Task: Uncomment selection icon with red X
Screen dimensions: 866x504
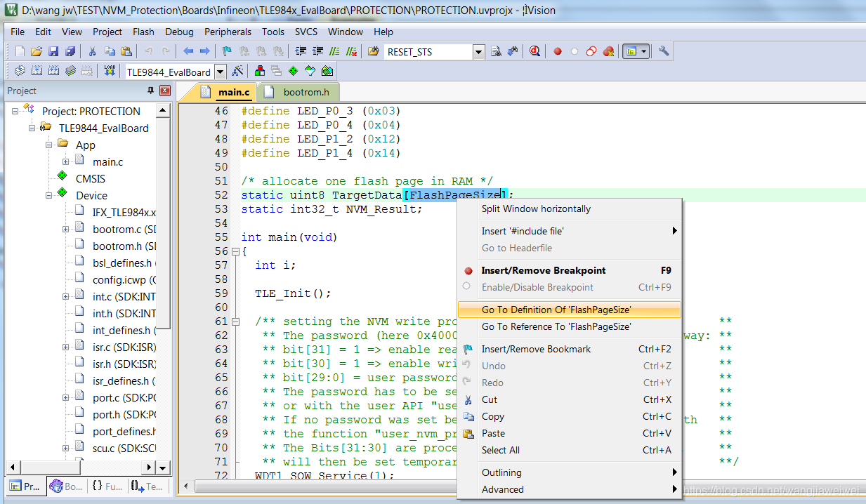Action: [x=352, y=51]
